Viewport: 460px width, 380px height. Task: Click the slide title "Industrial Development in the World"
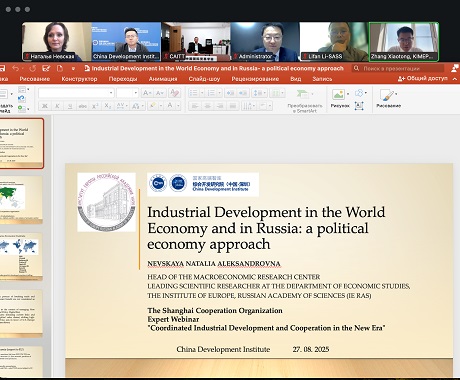click(x=266, y=212)
